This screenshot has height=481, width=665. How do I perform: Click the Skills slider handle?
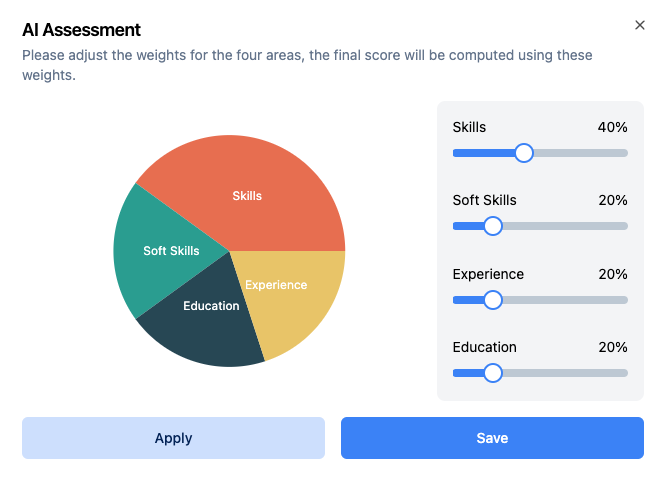[523, 153]
